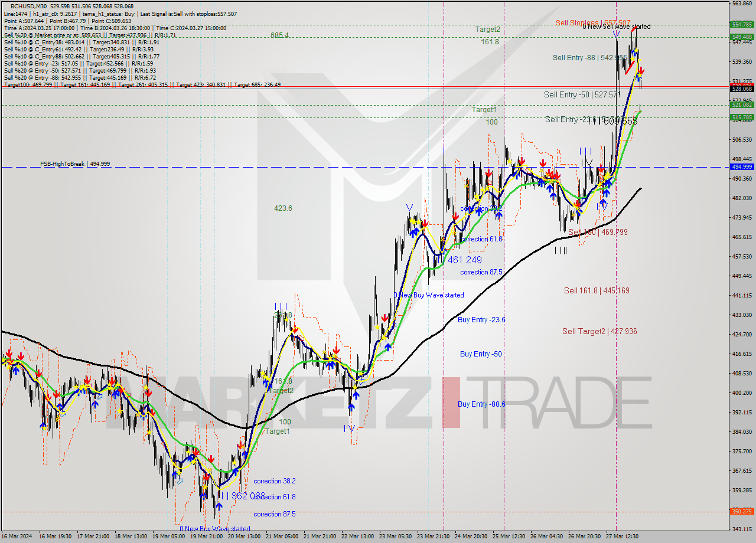Image resolution: width=756 pixels, height=543 pixels.
Task: Select the Sell %10 @ Entry -23 row
Action: tap(79, 63)
